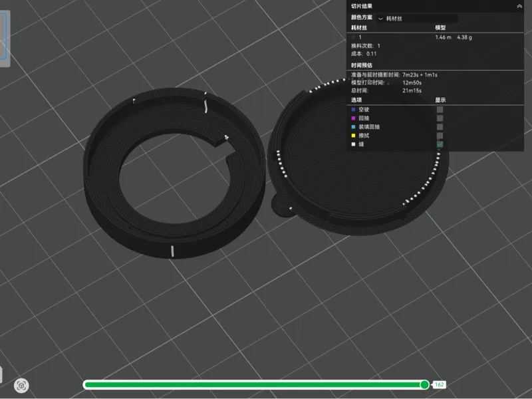Click the 切片结果 panel title
Viewport: 532px width, 399px height.
(361, 6)
